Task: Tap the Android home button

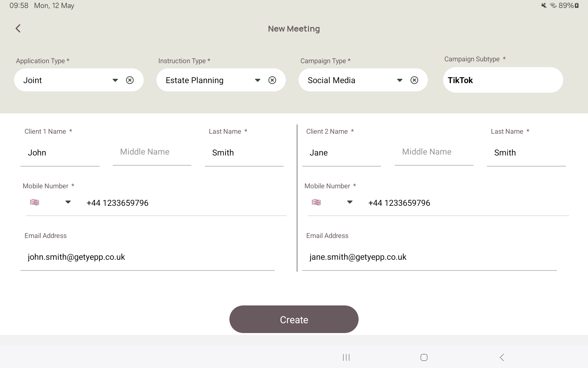Action: point(424,357)
